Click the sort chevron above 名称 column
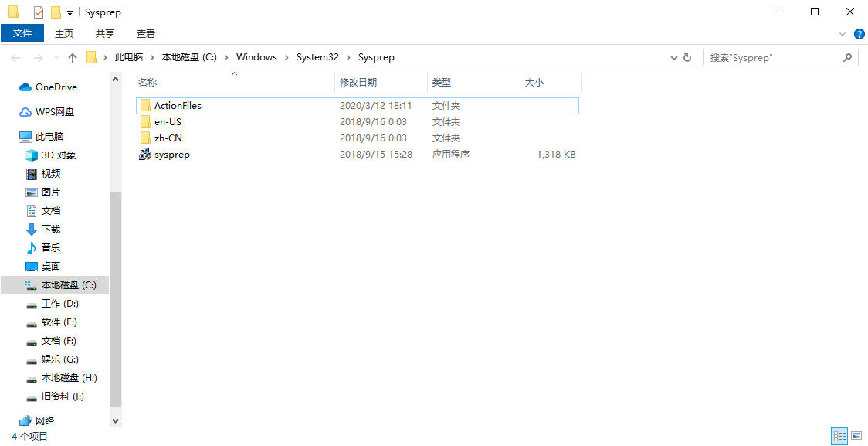The width and height of the screenshot is (868, 446). tap(233, 73)
